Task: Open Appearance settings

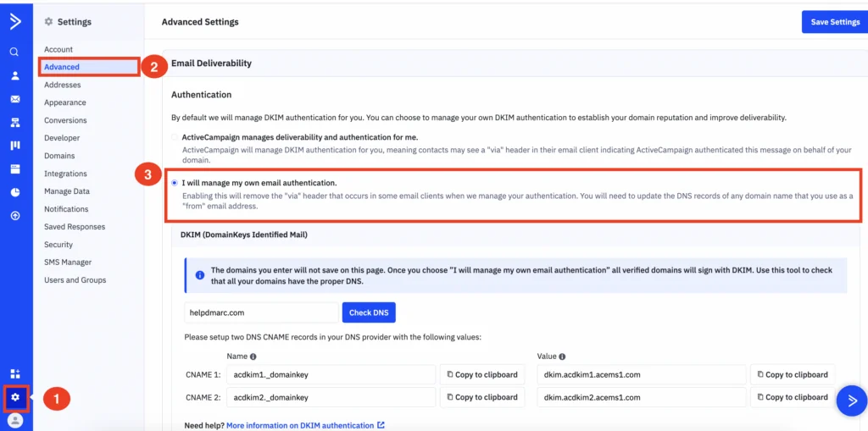Action: [65, 102]
